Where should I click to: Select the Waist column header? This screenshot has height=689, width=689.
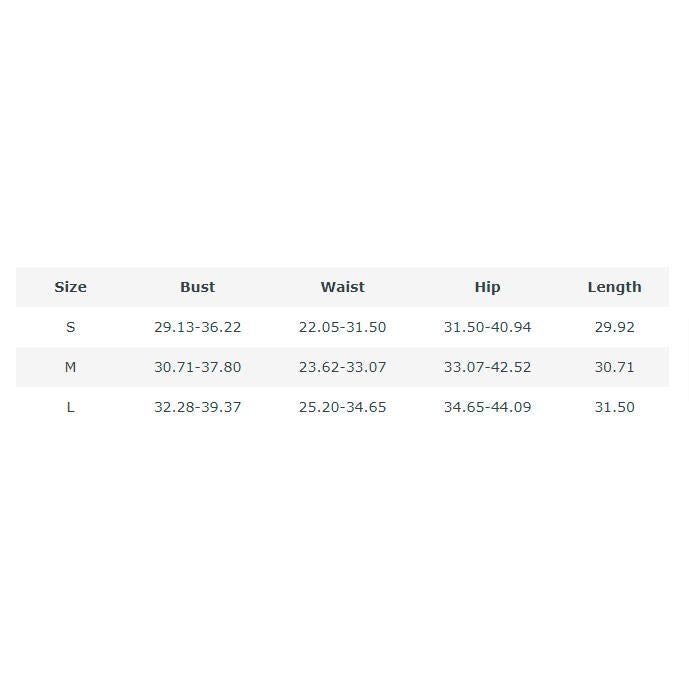pos(342,287)
